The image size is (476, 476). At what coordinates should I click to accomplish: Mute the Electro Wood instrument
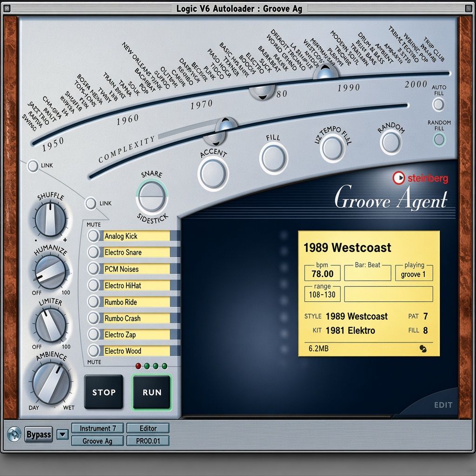(x=93, y=350)
